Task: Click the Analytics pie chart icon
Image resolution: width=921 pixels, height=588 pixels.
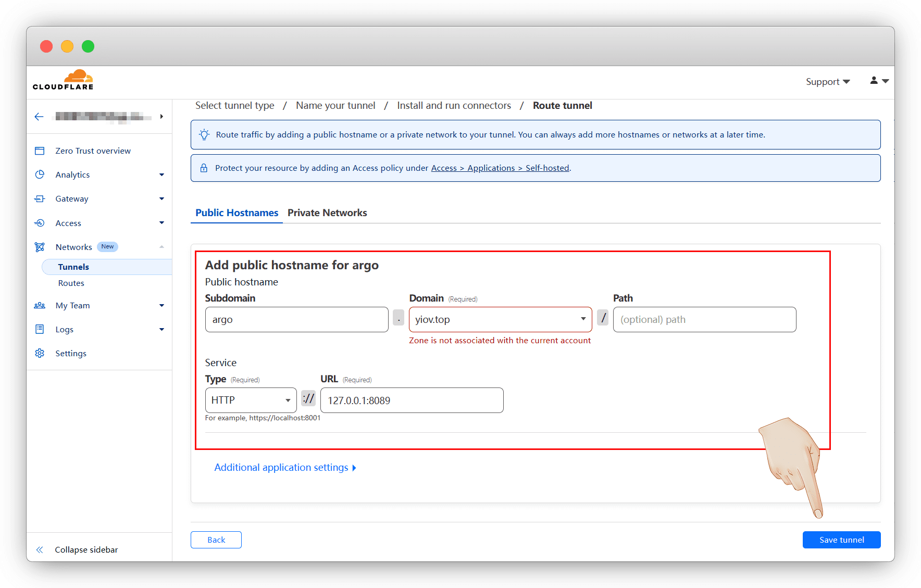Action: click(x=40, y=175)
